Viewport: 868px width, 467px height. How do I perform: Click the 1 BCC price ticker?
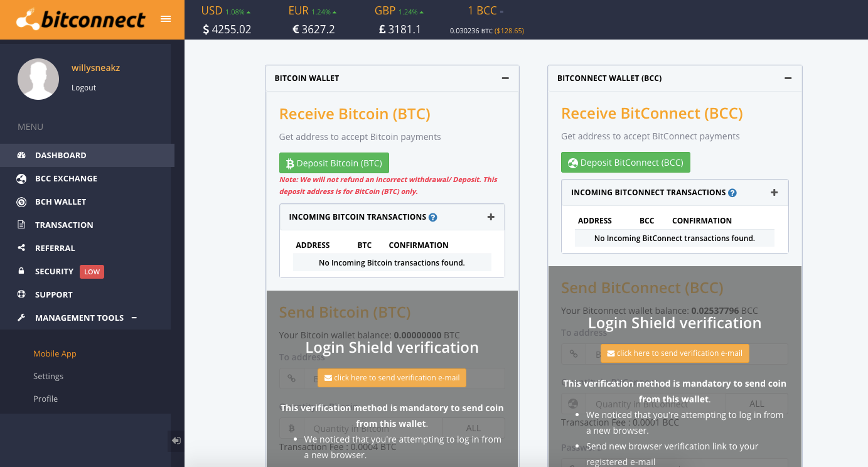(486, 20)
